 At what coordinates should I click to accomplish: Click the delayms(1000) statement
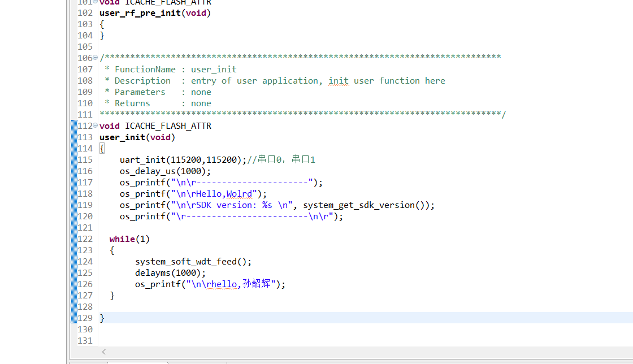tap(170, 273)
